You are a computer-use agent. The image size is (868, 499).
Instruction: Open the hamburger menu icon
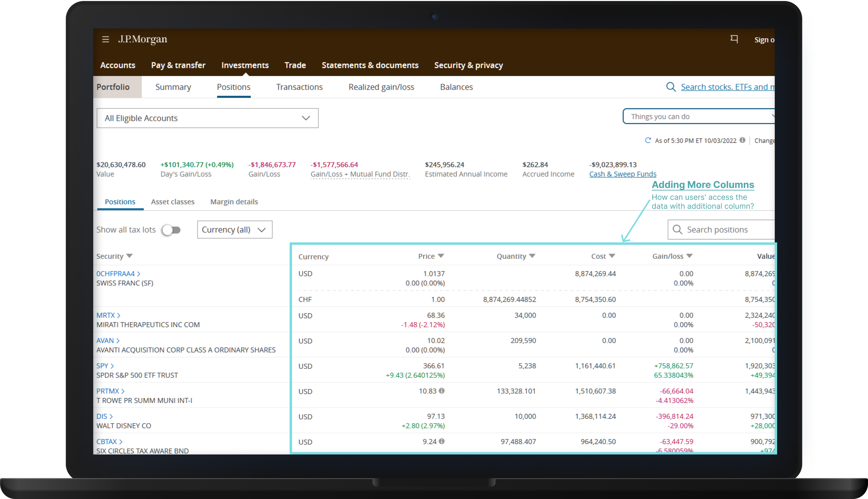pos(106,39)
